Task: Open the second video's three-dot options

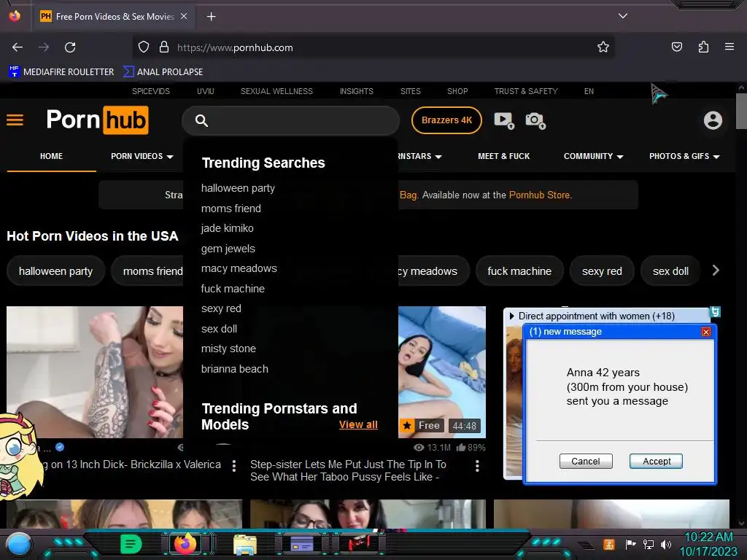Action: pyautogui.click(x=477, y=466)
